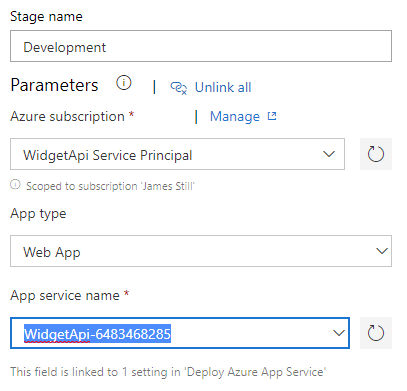Open the App type dropdown

[x=201, y=251]
